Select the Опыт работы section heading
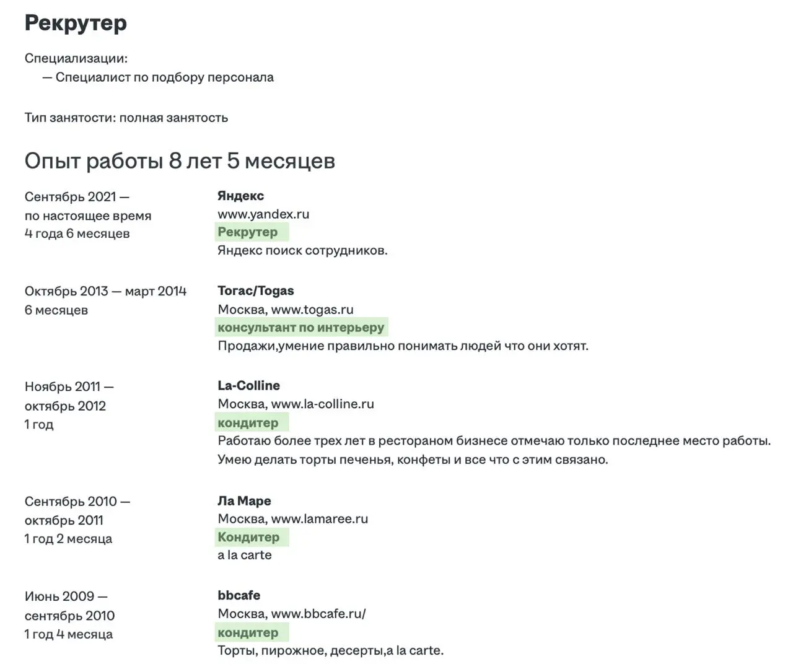The image size is (793, 672). click(x=180, y=160)
